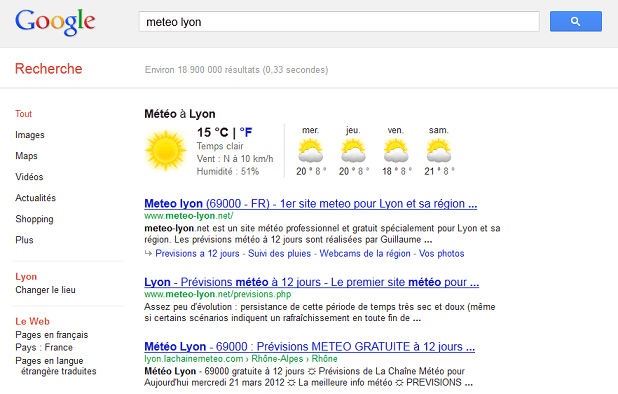Select the Tout search filter
618x394 pixels.
[23, 114]
